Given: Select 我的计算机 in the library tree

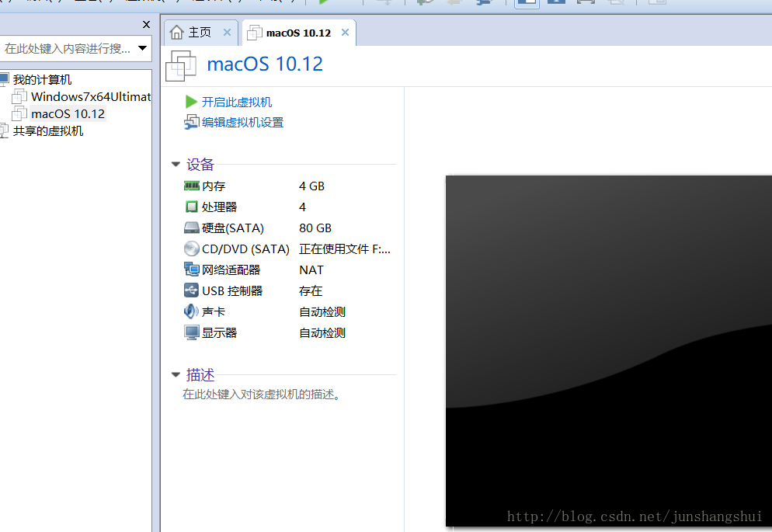Looking at the screenshot, I should pos(43,80).
